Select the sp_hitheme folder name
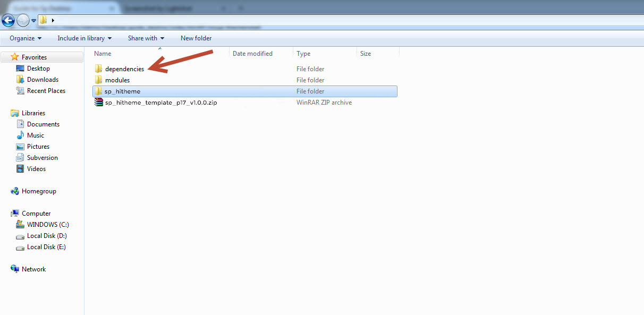This screenshot has width=644, height=315. coord(123,91)
